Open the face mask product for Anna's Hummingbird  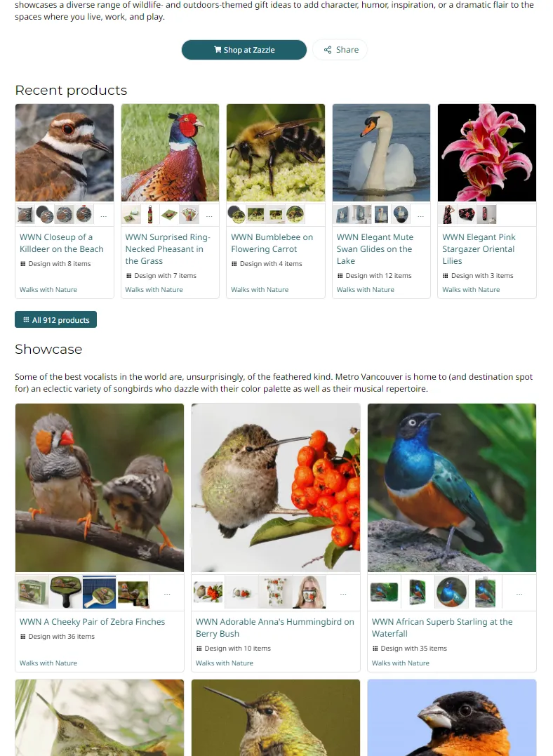[309, 592]
